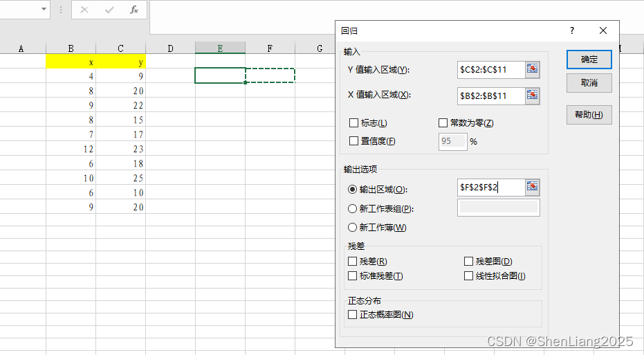Click the new worksheet name field

click(x=499, y=208)
